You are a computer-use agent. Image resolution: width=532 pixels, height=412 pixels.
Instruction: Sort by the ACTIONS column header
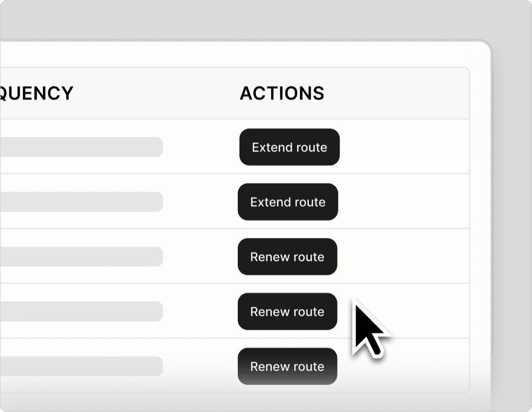(x=282, y=93)
